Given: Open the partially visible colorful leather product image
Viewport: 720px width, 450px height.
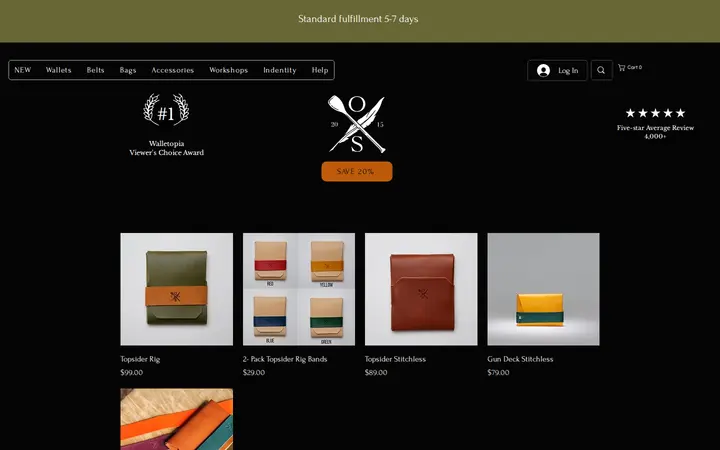Looking at the screenshot, I should click(176, 419).
